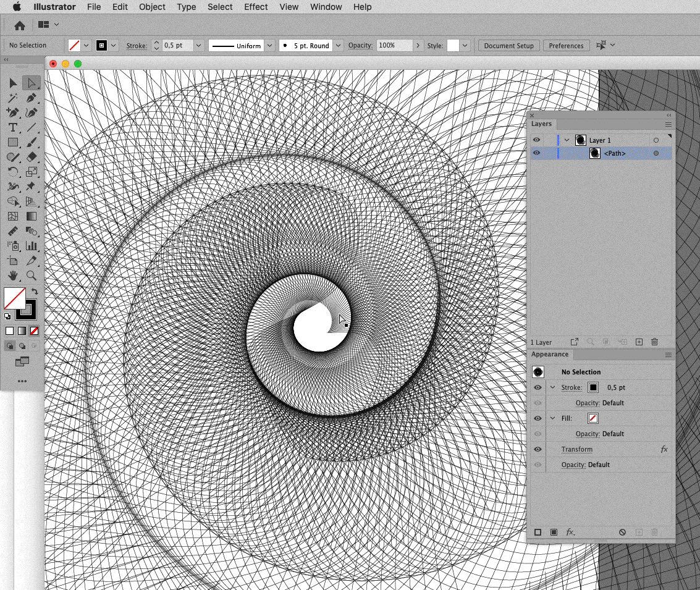The image size is (700, 590).
Task: Activate the Type tool
Action: tap(13, 128)
